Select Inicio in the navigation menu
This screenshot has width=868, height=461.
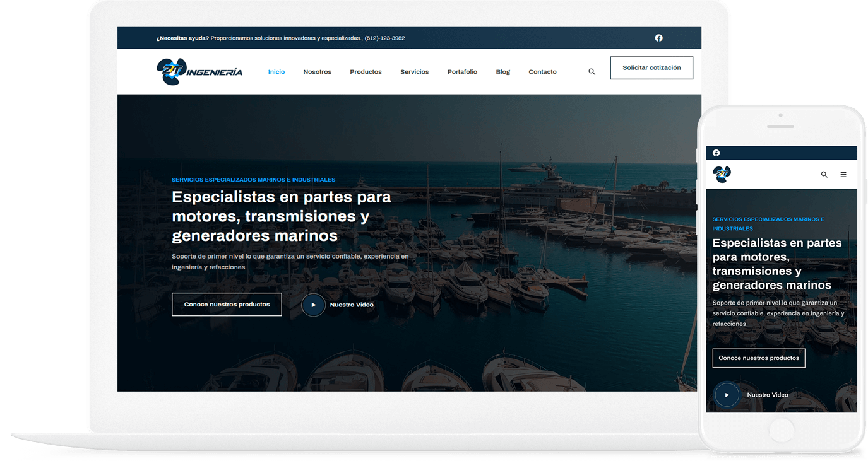click(276, 71)
